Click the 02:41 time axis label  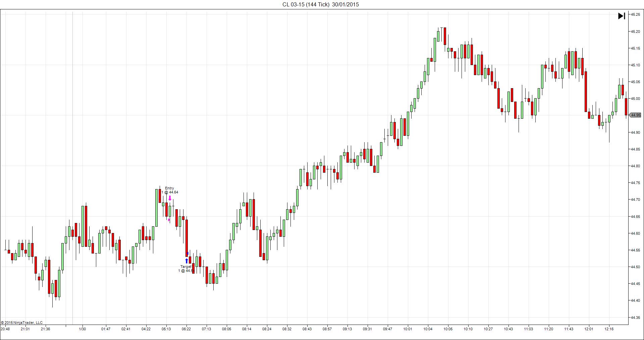point(126,329)
